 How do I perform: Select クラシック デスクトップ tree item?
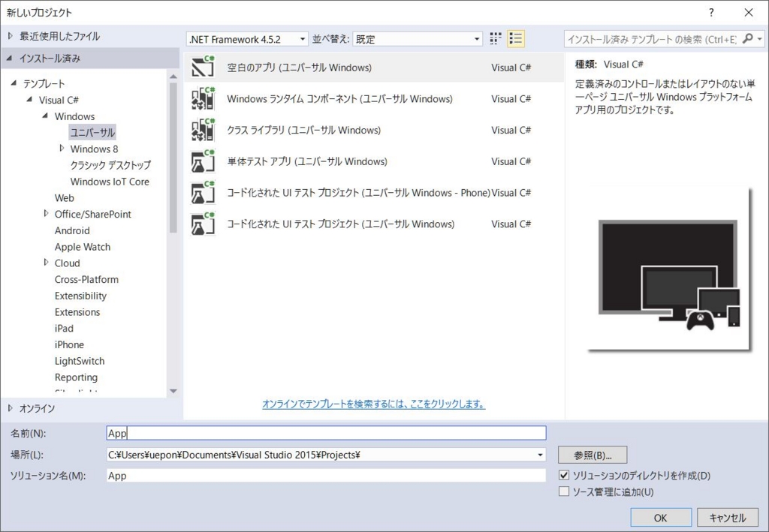point(110,165)
